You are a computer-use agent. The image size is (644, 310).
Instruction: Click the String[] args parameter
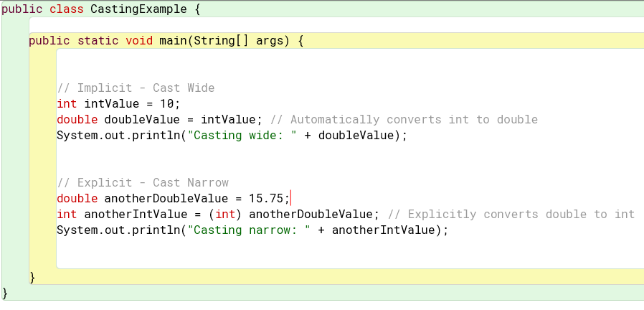[x=238, y=41]
